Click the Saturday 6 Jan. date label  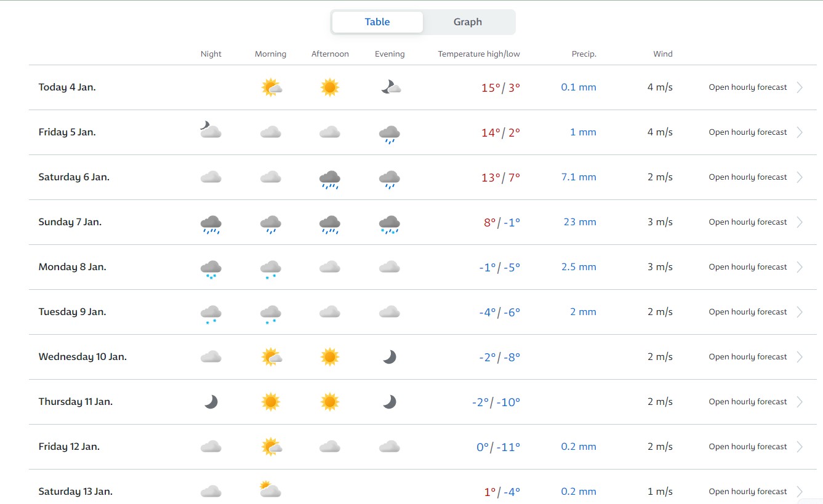(74, 177)
